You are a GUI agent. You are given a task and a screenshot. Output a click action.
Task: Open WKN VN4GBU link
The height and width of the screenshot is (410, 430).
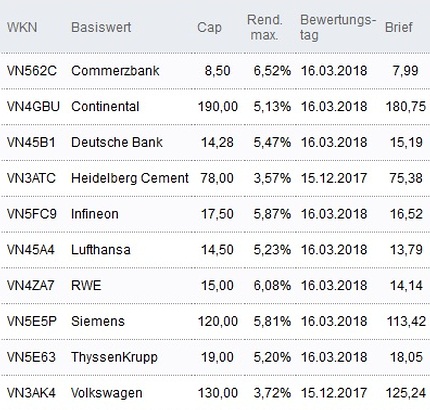point(33,107)
